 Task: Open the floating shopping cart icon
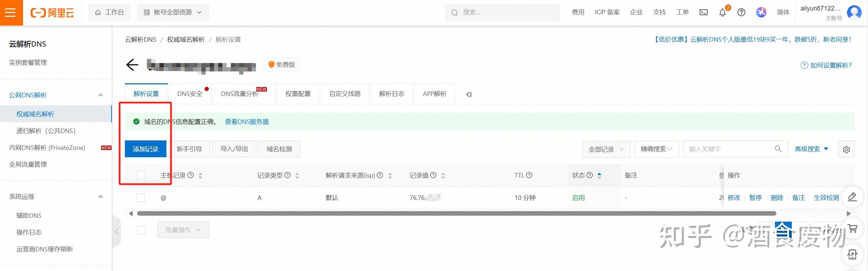tap(852, 229)
